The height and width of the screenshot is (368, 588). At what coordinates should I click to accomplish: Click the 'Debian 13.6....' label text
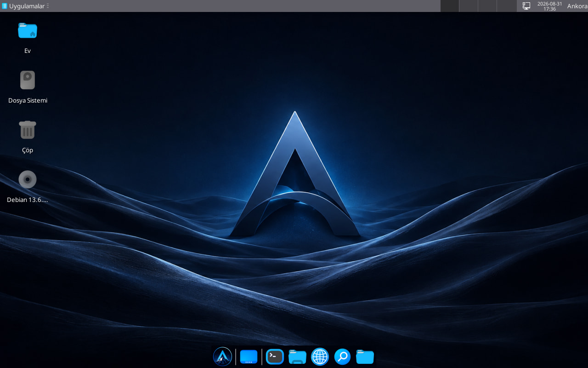click(28, 200)
